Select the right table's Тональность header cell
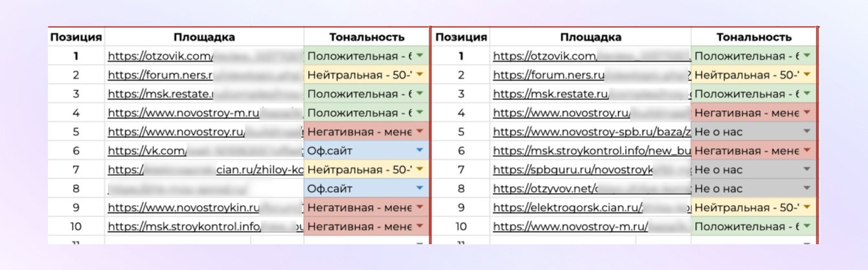 tap(753, 37)
